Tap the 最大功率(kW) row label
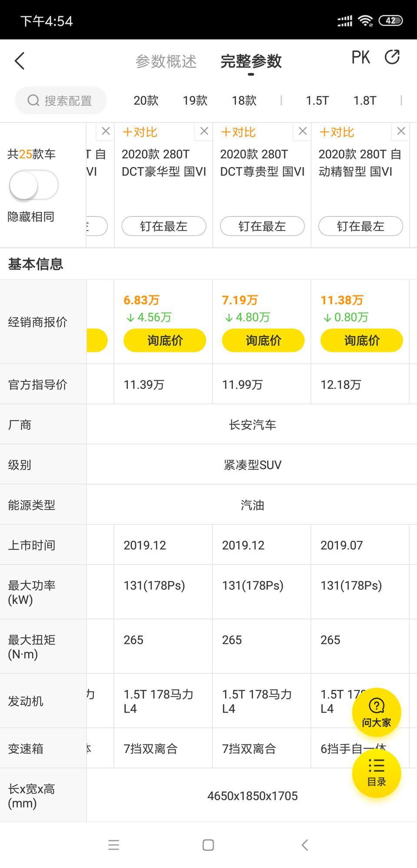417x868 pixels. 31,592
